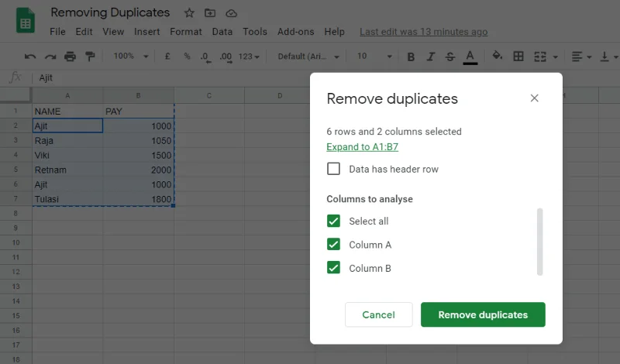Open the Tools menu

pyautogui.click(x=255, y=32)
